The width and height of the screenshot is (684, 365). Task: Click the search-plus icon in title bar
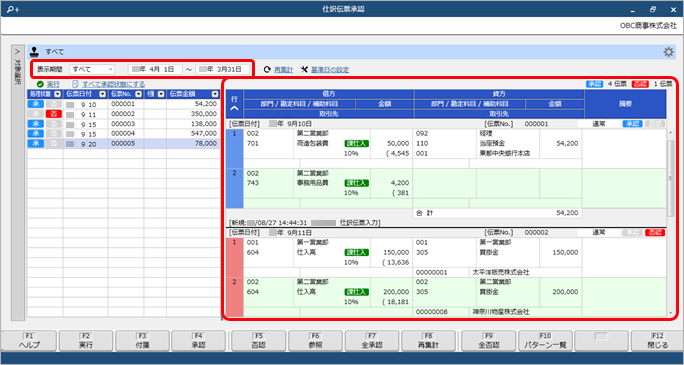(x=13, y=9)
